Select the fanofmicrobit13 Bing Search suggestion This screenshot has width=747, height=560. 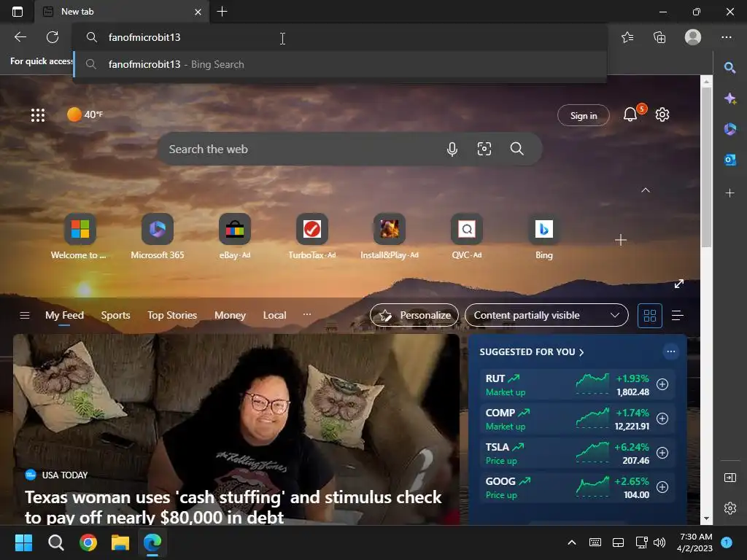tap(340, 64)
